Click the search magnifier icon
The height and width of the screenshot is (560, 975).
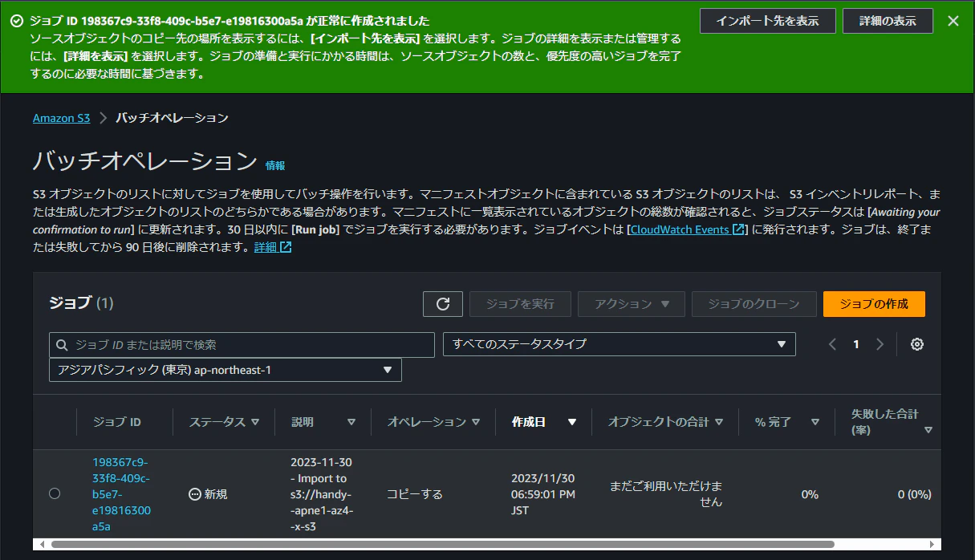click(x=63, y=345)
